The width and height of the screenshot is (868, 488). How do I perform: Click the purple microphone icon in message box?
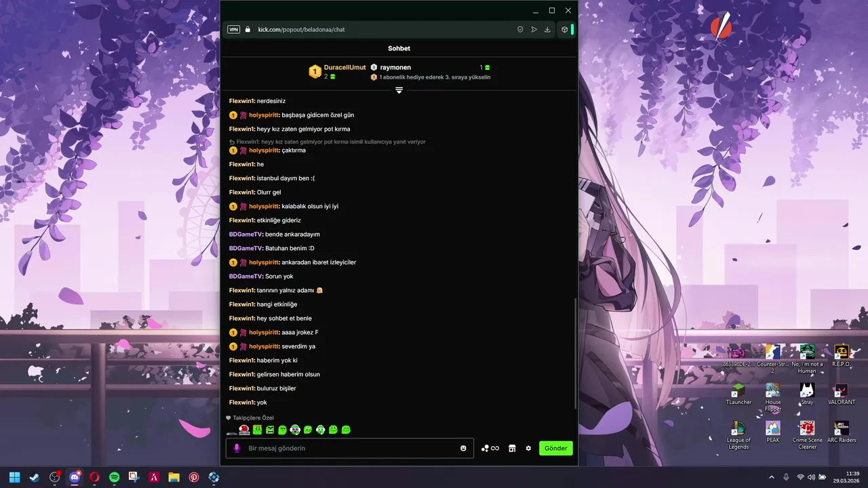coord(237,448)
